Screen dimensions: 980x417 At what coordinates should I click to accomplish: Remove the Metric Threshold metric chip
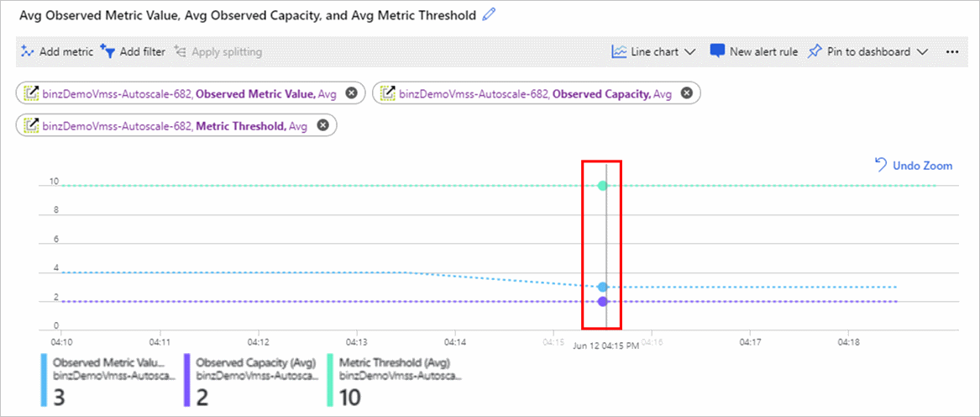[322, 125]
